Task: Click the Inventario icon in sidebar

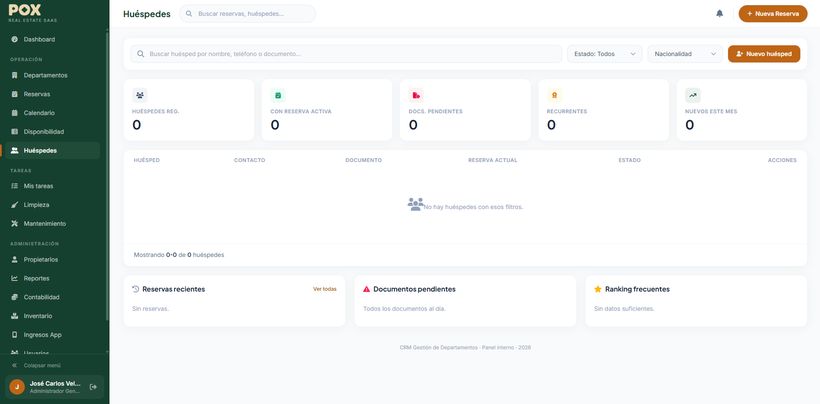Action: click(14, 316)
